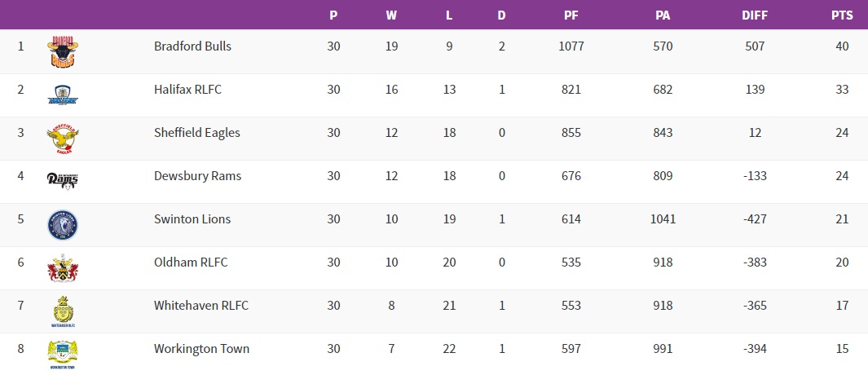
Task: Click the PA column header
Action: point(663,15)
